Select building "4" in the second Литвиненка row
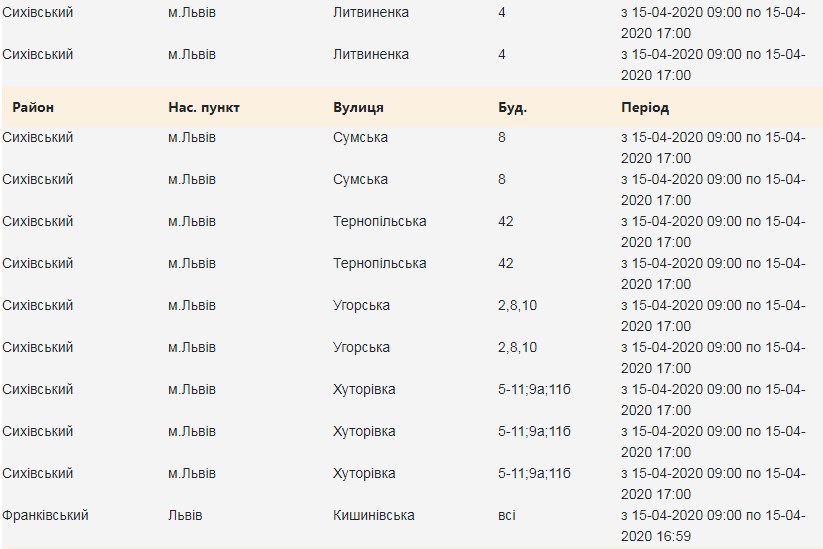The height and width of the screenshot is (549, 823). tap(502, 54)
